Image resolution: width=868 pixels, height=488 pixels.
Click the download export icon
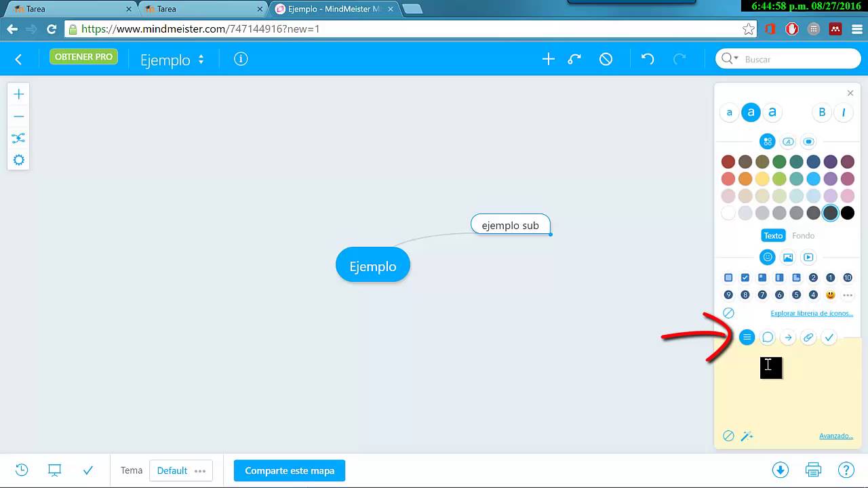780,470
